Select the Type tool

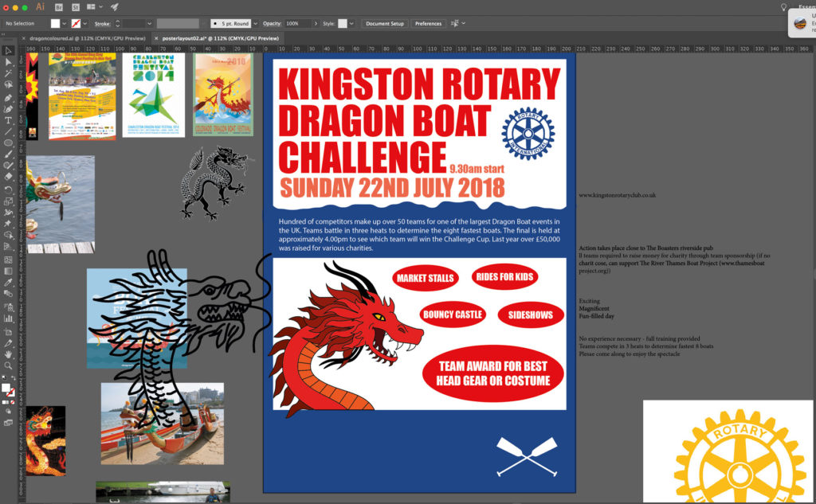tap(8, 120)
